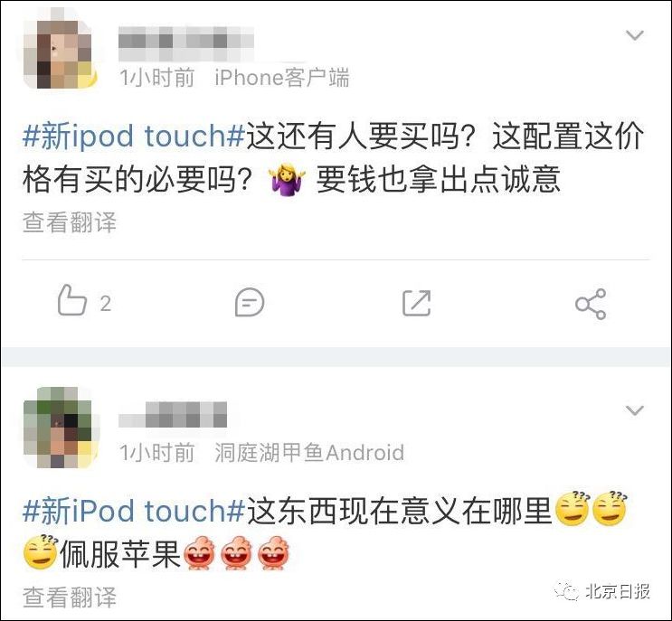Image resolution: width=672 pixels, height=621 pixels.
Task: Open the first poster's pixelated avatar
Action: tap(60, 52)
